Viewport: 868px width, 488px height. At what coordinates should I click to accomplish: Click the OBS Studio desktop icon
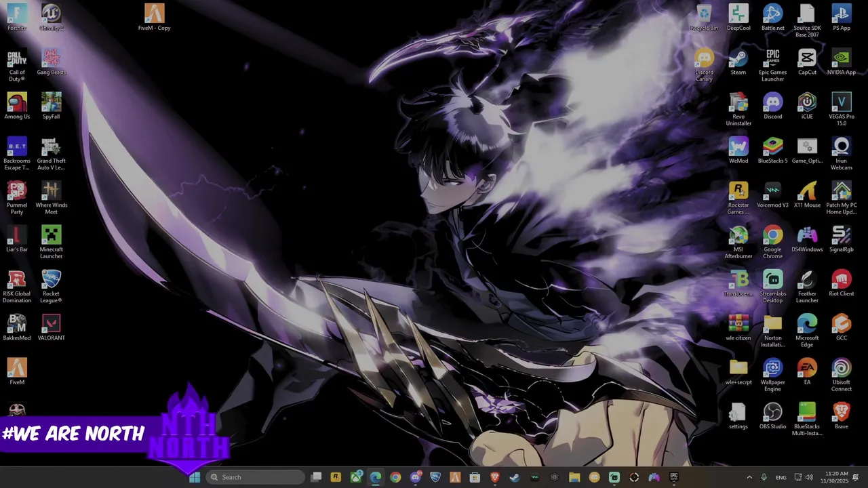[x=773, y=416]
